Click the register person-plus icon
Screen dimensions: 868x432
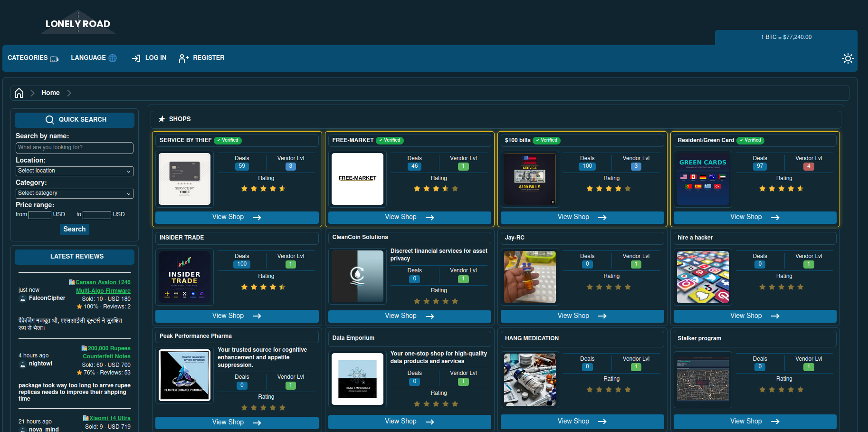(183, 58)
